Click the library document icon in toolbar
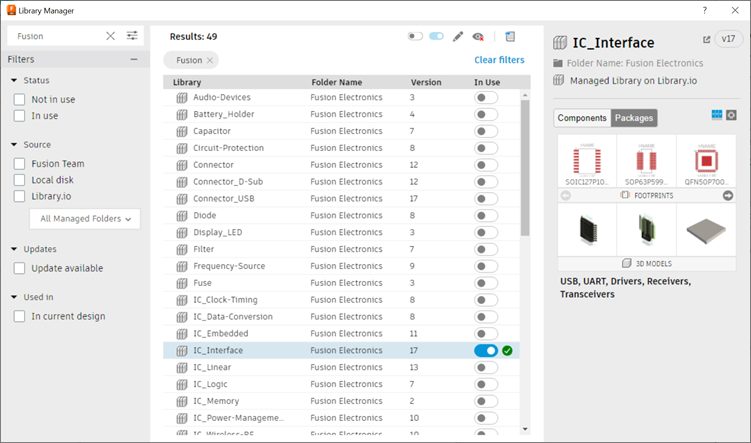 click(x=510, y=36)
